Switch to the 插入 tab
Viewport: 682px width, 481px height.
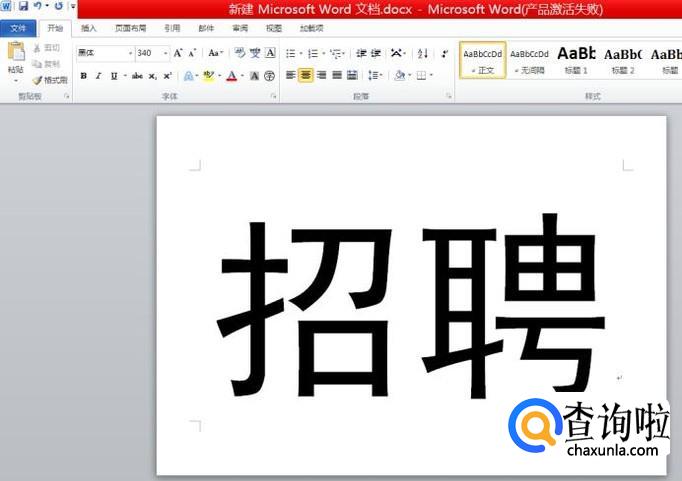pyautogui.click(x=89, y=28)
